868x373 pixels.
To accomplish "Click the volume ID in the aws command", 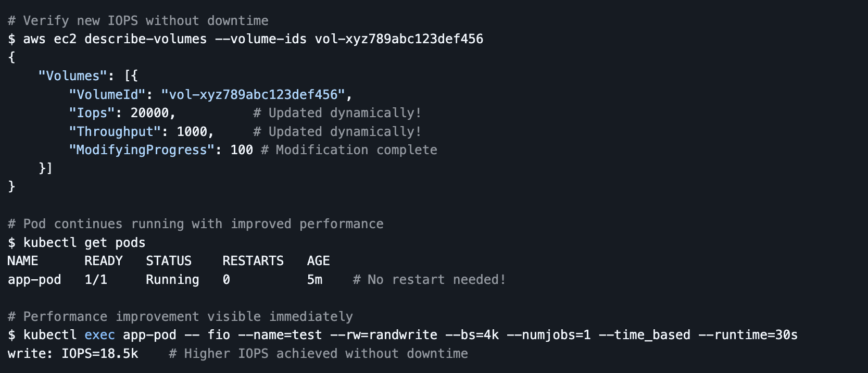I will click(399, 39).
